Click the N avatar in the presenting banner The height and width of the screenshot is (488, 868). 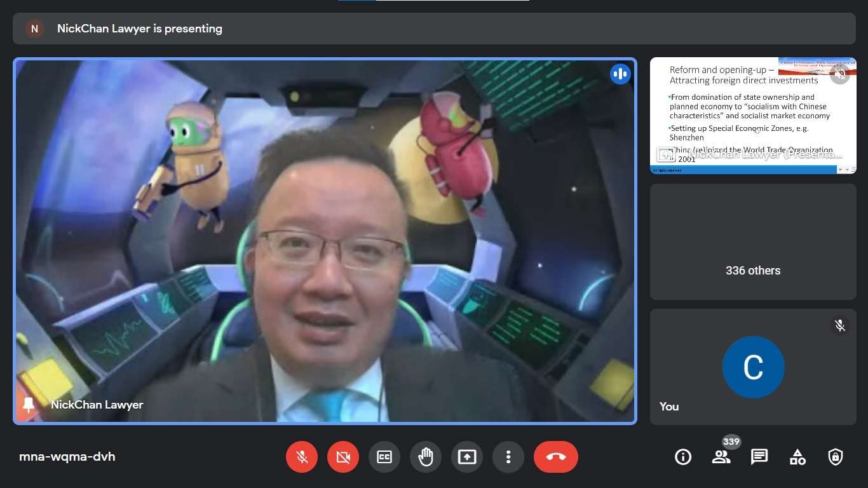[34, 29]
